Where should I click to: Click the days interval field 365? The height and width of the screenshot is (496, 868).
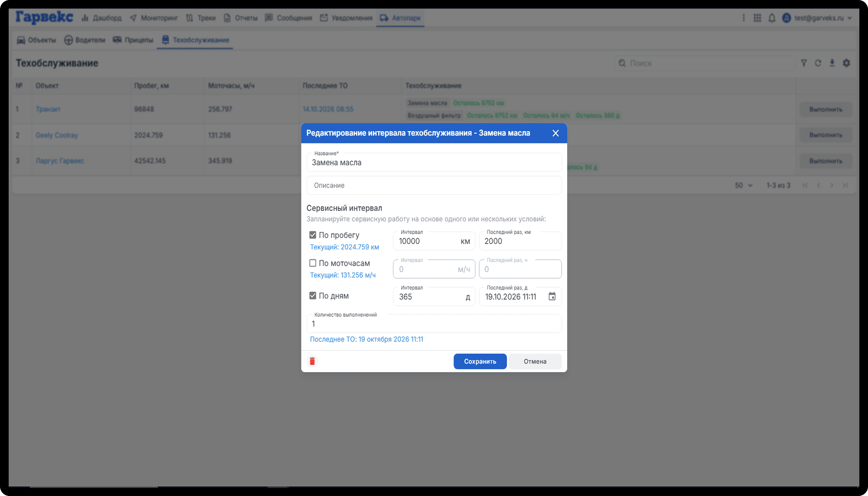[434, 296]
